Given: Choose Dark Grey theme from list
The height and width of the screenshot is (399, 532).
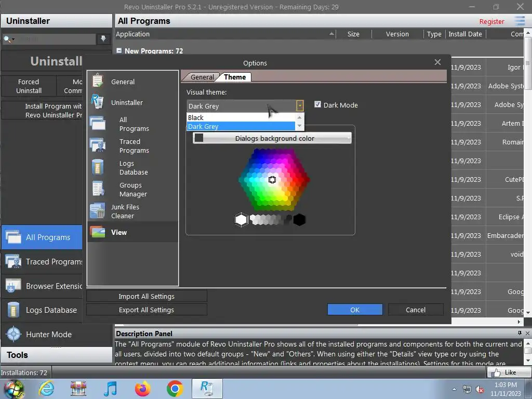Looking at the screenshot, I should [x=241, y=126].
